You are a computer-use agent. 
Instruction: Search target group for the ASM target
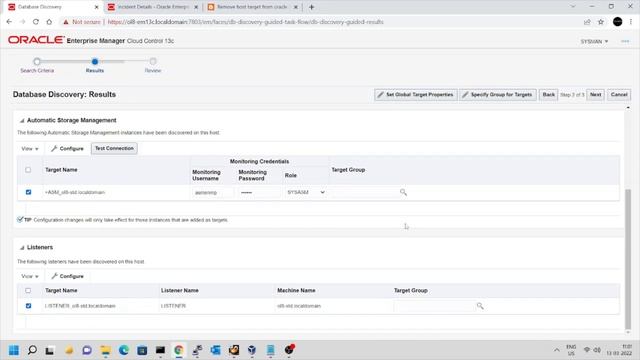[403, 192]
